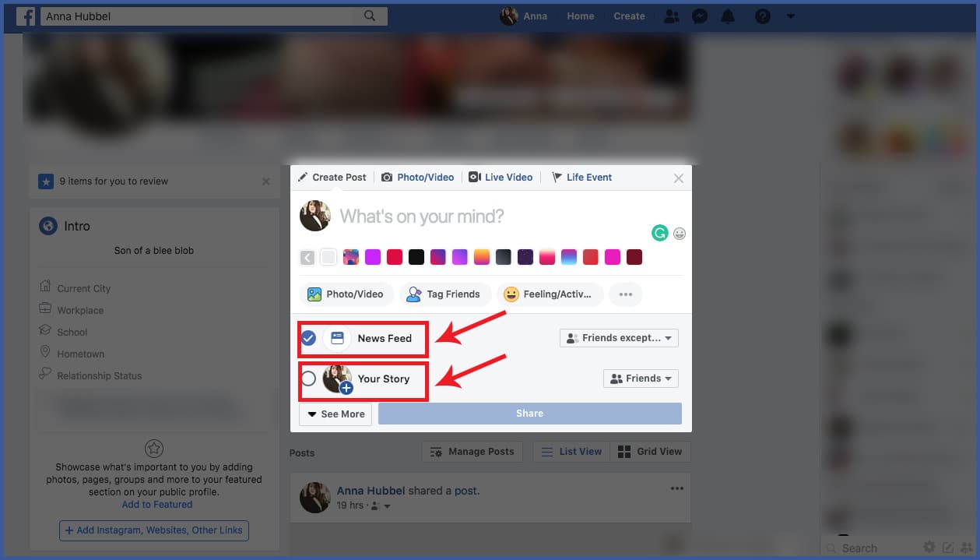Click the new message compose icon in chat bar
980x560 pixels.
(x=948, y=548)
